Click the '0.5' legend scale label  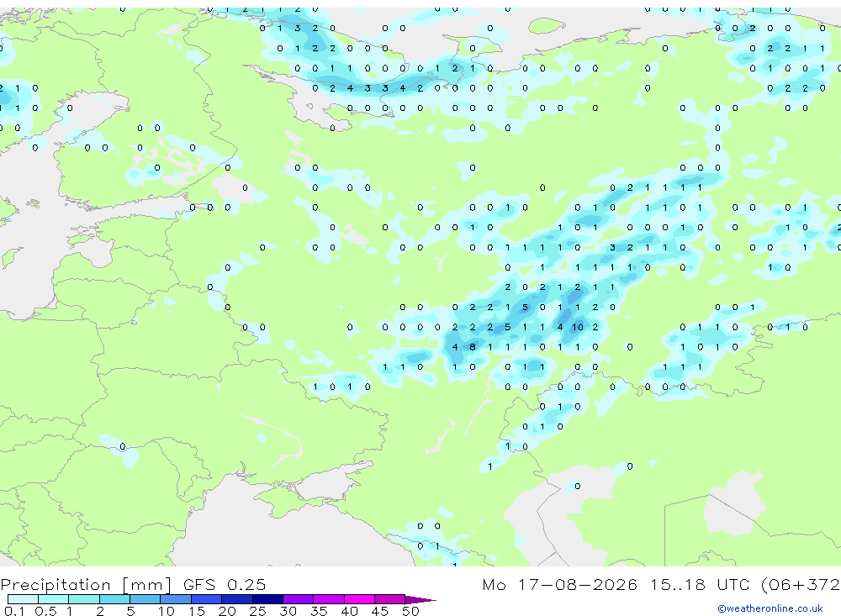pos(45,611)
